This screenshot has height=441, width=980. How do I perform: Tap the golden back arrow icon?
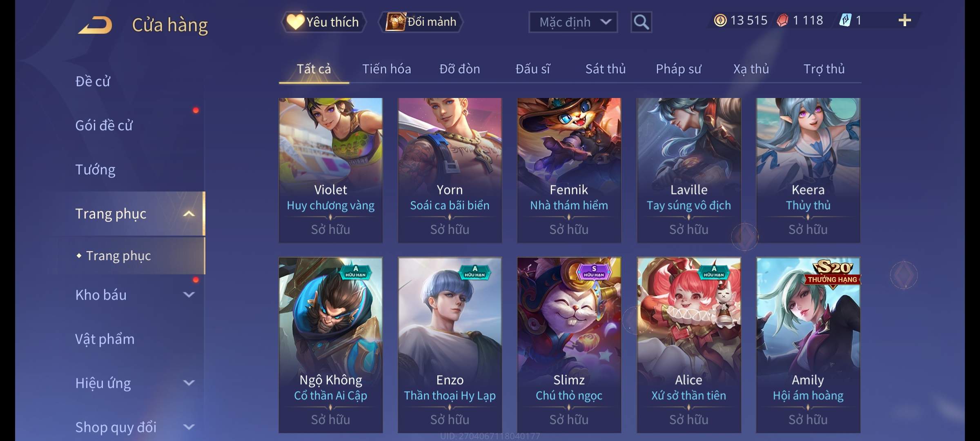[95, 25]
